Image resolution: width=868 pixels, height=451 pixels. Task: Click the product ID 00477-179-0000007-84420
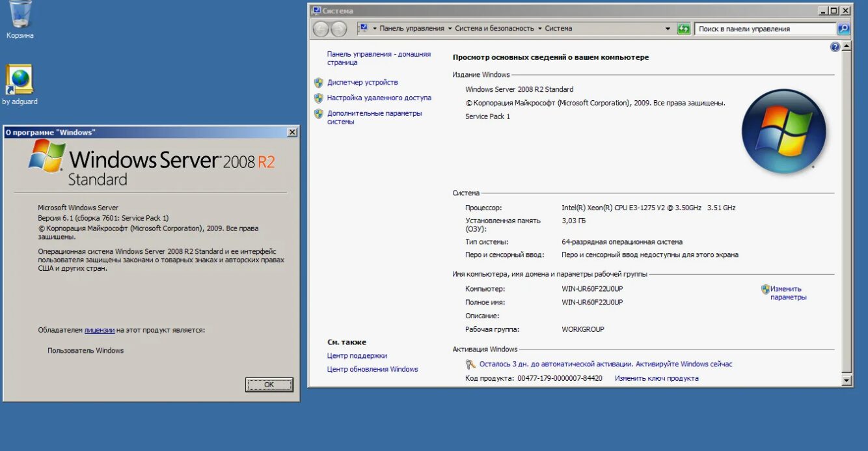pos(560,378)
